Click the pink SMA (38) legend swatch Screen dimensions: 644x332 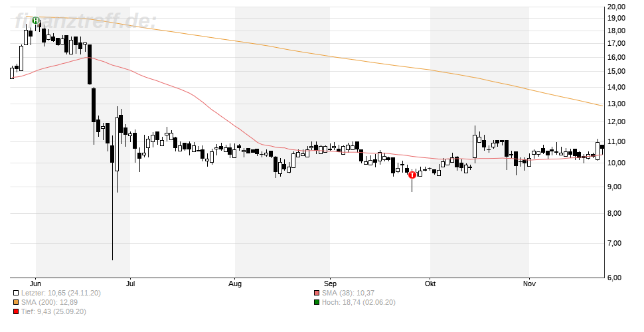pyautogui.click(x=316, y=293)
